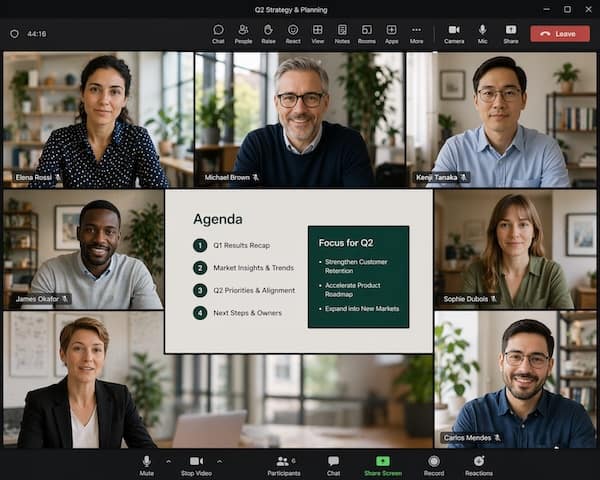This screenshot has width=600, height=480.
Task: Click the pin icon beside Sophie Dubois
Action: point(494,299)
